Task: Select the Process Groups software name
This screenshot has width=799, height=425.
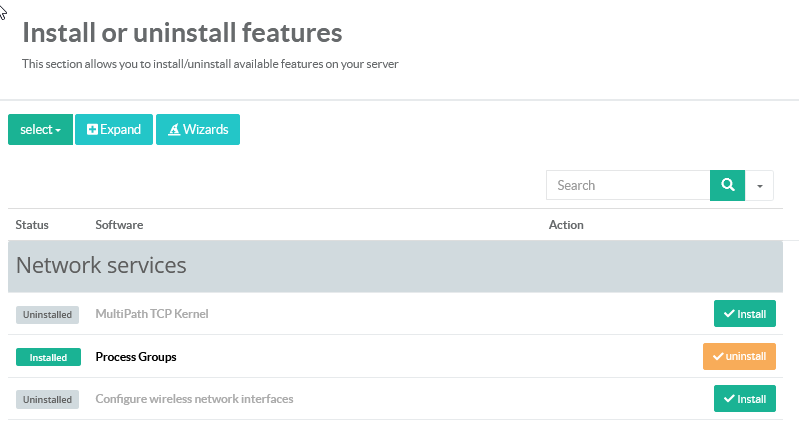Action: (135, 357)
